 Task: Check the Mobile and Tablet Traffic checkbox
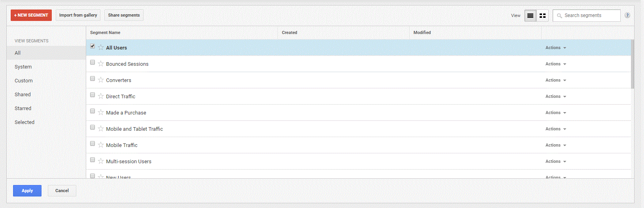click(x=93, y=127)
